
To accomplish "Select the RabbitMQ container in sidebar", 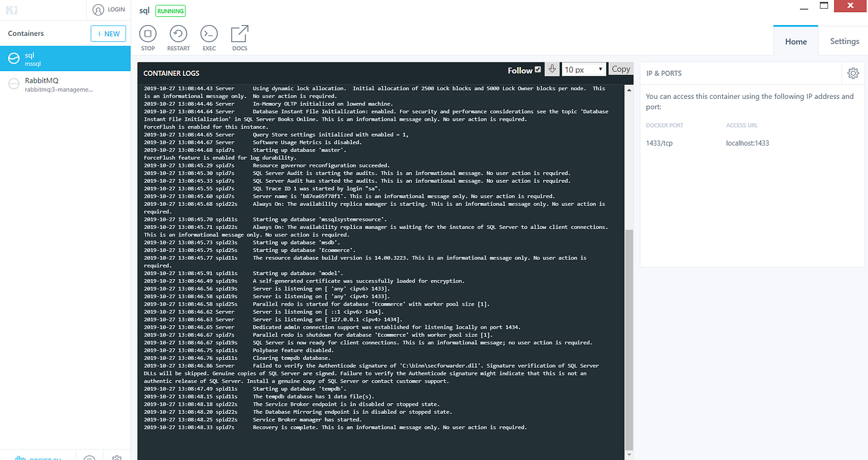I will [65, 84].
